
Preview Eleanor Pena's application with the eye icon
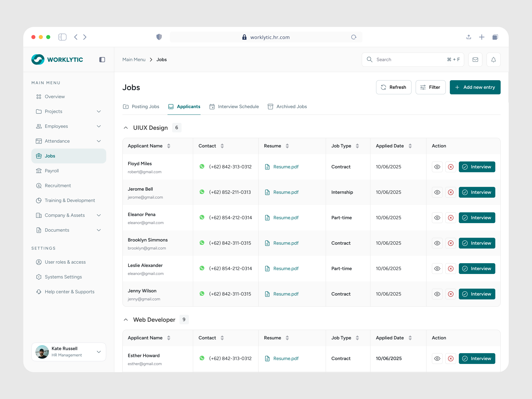coord(437,218)
